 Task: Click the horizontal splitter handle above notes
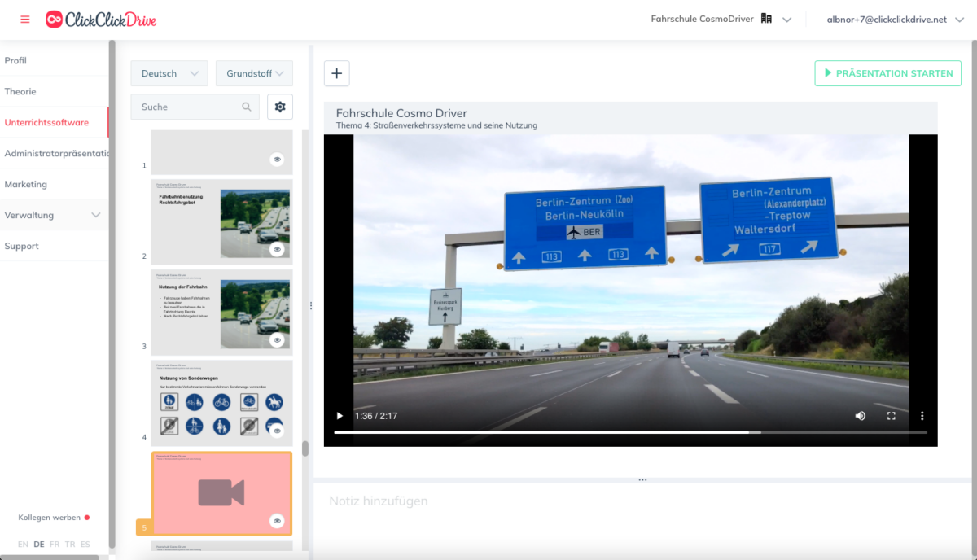pos(642,480)
